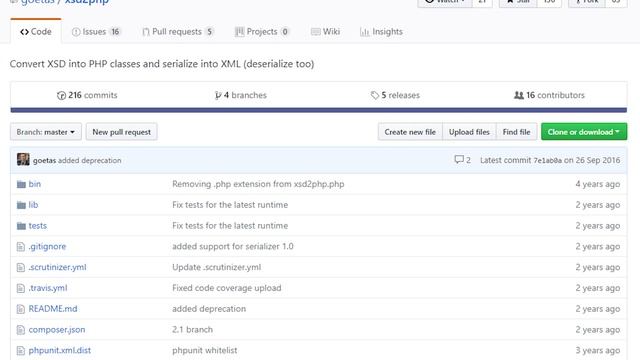Open commit 'added support for serializer 1.0'

tap(233, 247)
